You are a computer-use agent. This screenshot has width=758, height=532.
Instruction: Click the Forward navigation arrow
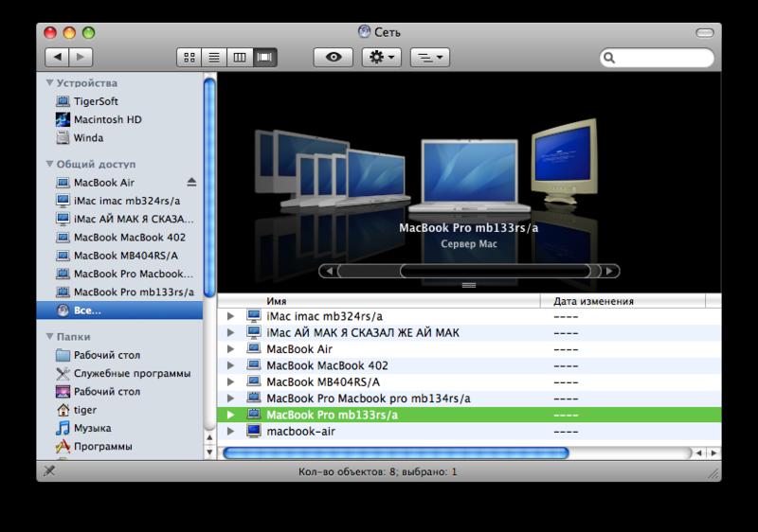(x=81, y=57)
